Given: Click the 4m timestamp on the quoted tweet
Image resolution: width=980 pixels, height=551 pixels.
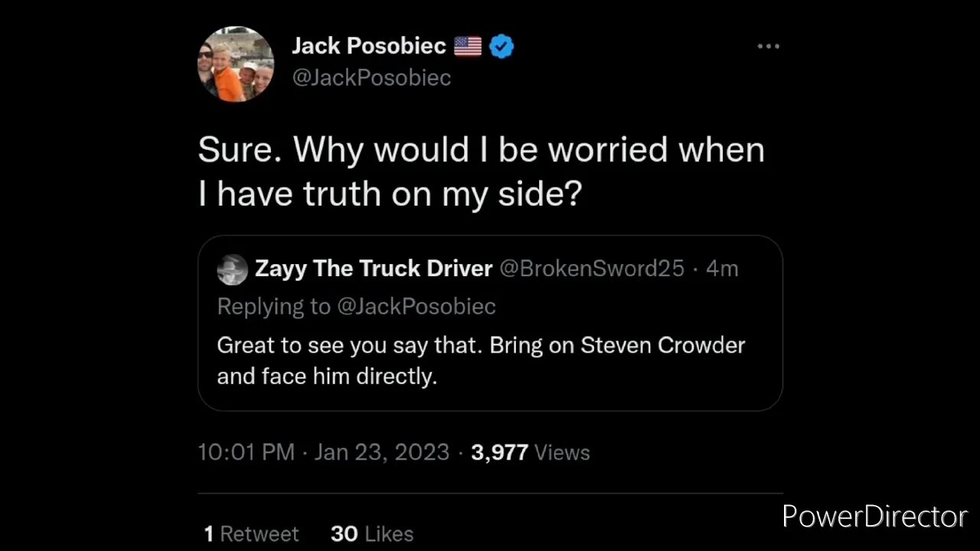Looking at the screenshot, I should 721,269.
